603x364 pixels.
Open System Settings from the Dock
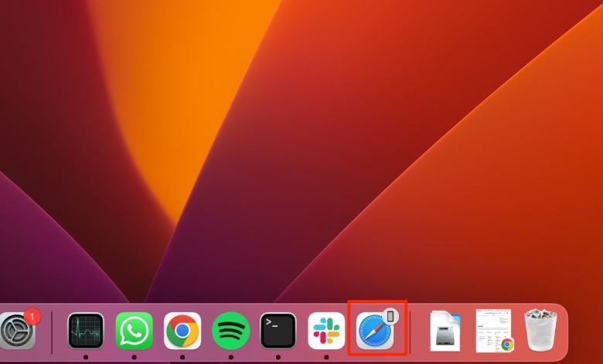click(15, 331)
